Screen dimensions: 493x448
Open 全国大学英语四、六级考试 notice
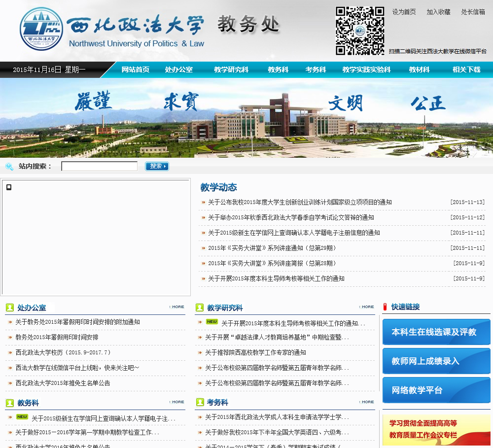click(x=277, y=433)
